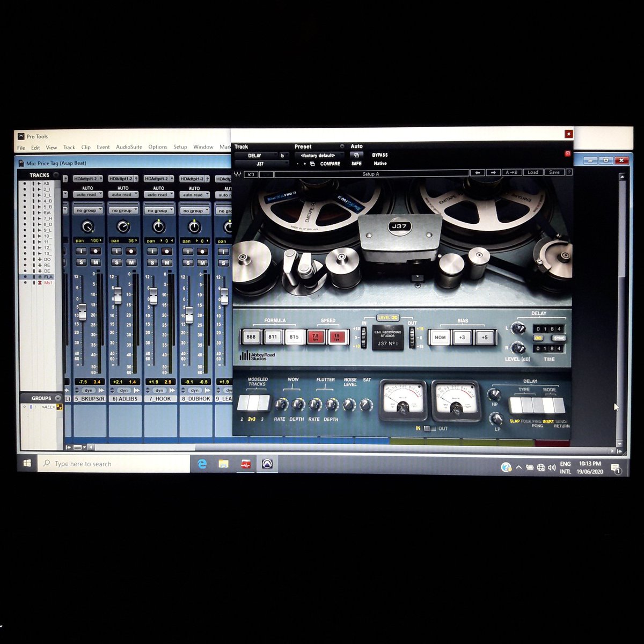This screenshot has height=644, width=644.
Task: Open the no group dropdown on 6) ADLIBS
Action: pyautogui.click(x=123, y=210)
